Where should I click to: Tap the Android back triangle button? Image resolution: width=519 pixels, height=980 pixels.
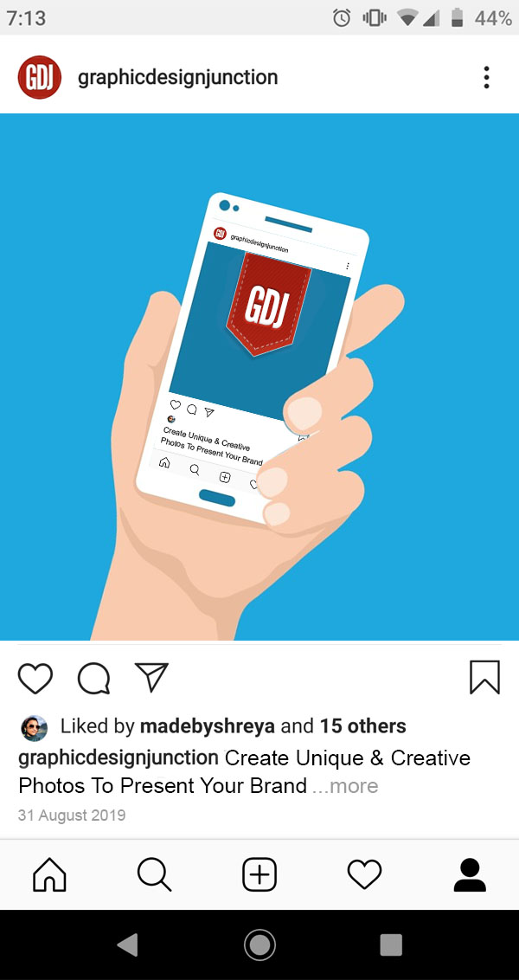point(127,945)
